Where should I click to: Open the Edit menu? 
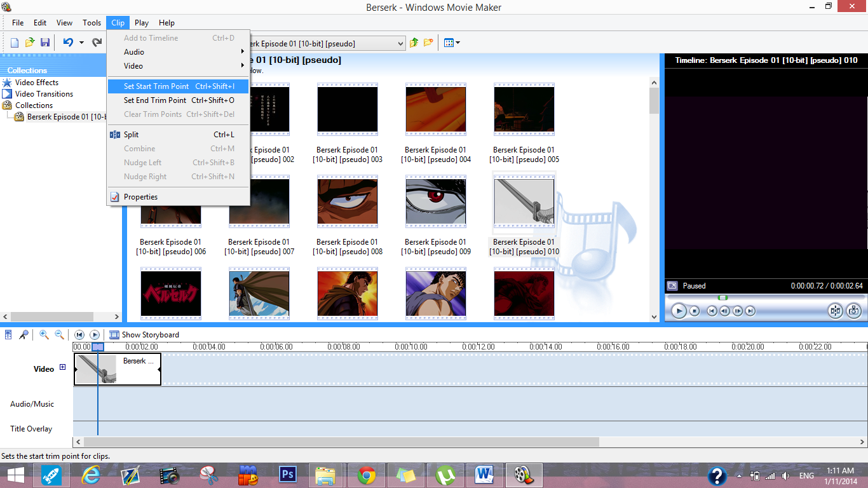tap(40, 23)
